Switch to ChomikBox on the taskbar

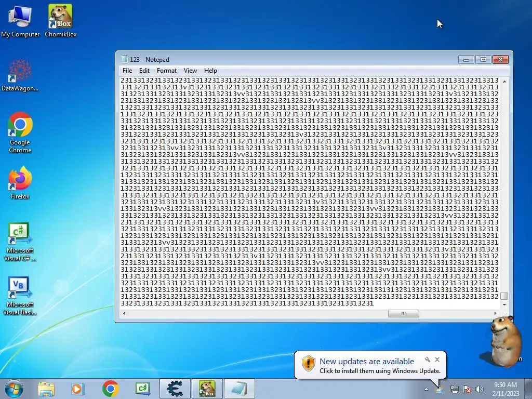(207, 389)
